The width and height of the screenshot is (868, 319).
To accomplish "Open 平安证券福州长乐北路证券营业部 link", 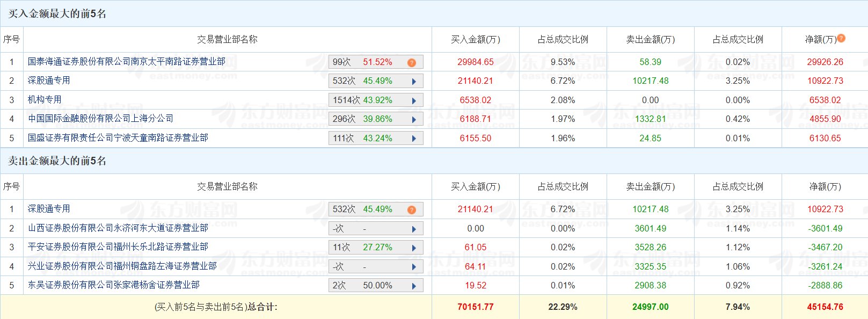I will [x=118, y=247].
